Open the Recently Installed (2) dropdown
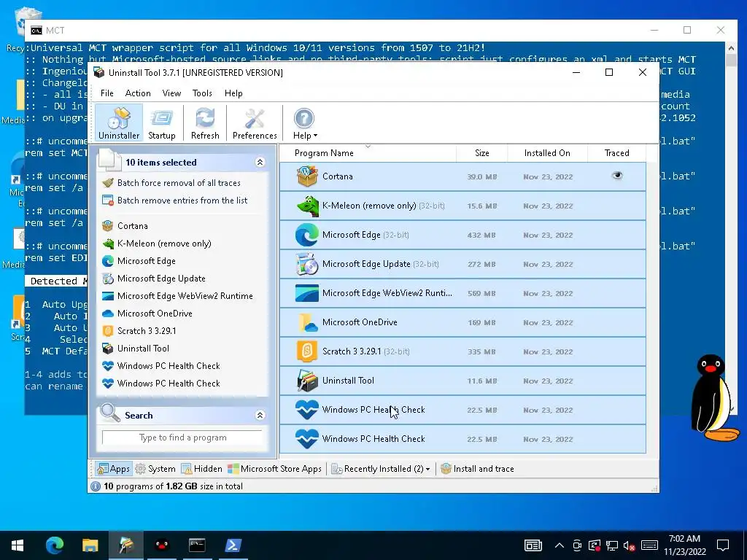The width and height of the screenshot is (747, 560). pyautogui.click(x=381, y=469)
